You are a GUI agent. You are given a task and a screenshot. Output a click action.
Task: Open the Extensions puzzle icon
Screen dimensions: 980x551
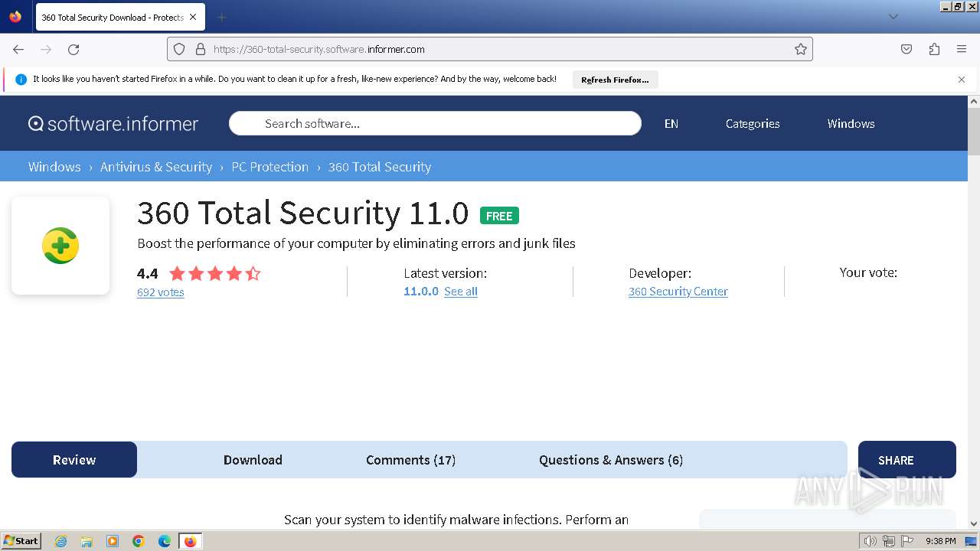pos(934,49)
